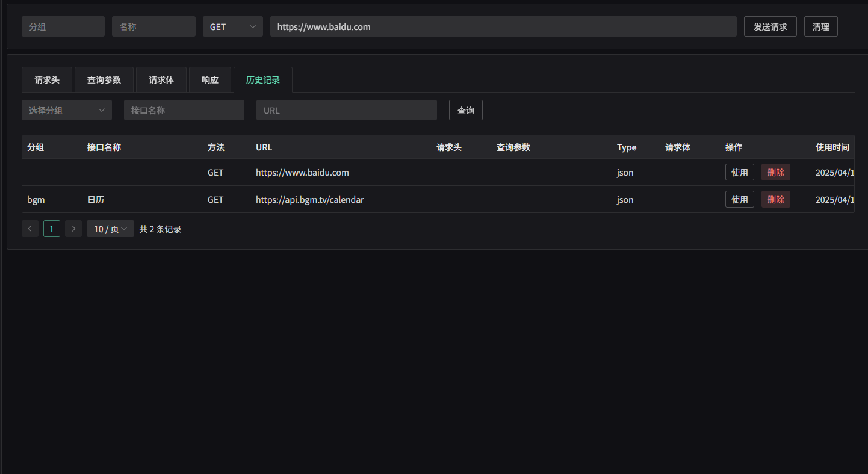868x474 pixels.
Task: Open the 10 / 页 page size dropdown
Action: (x=110, y=229)
